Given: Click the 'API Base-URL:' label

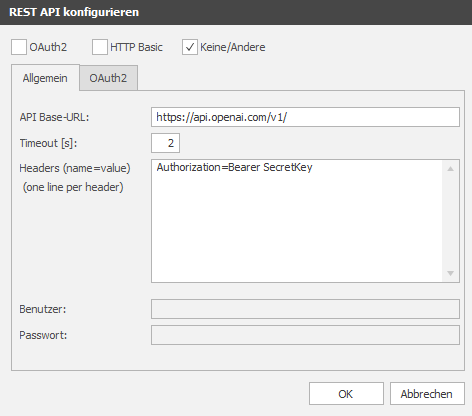Looking at the screenshot, I should point(54,117).
